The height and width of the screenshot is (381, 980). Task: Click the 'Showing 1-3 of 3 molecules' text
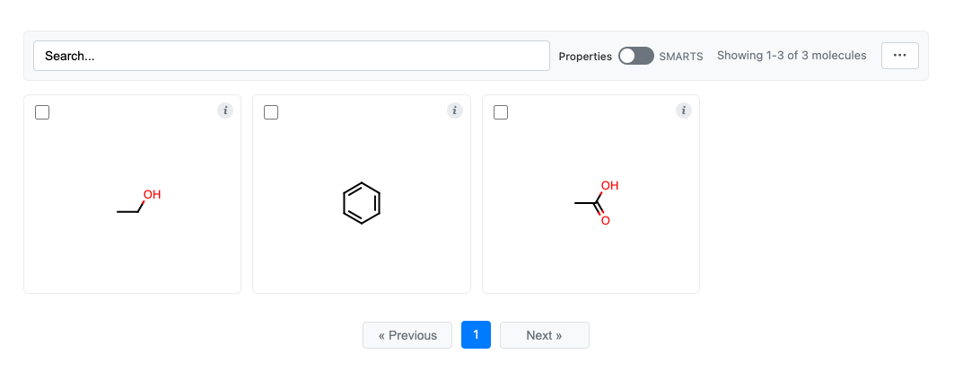792,55
